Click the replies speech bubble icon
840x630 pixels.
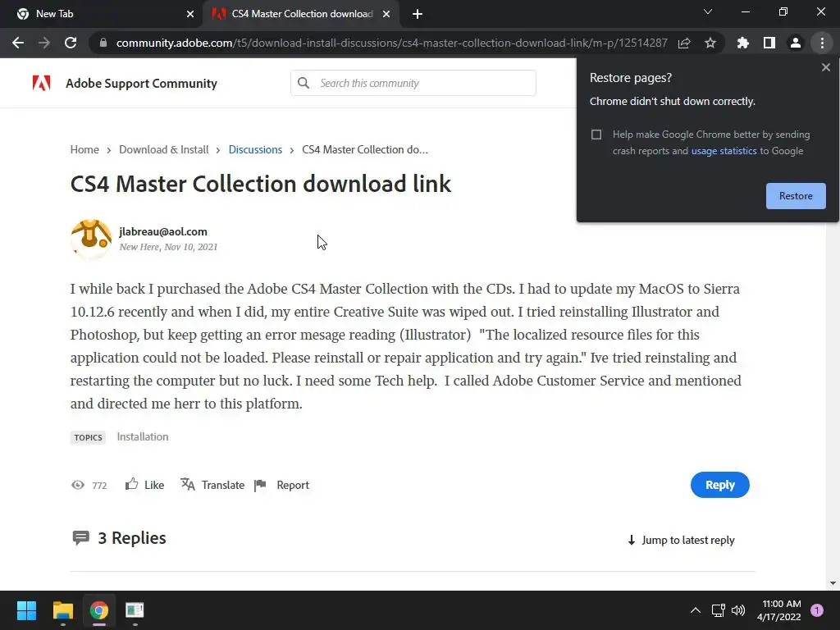pos(81,537)
